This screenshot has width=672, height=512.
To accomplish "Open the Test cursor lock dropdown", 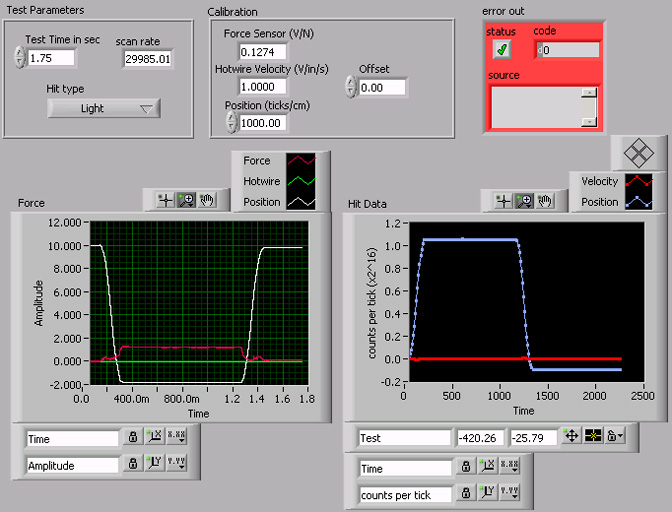I will (x=615, y=436).
